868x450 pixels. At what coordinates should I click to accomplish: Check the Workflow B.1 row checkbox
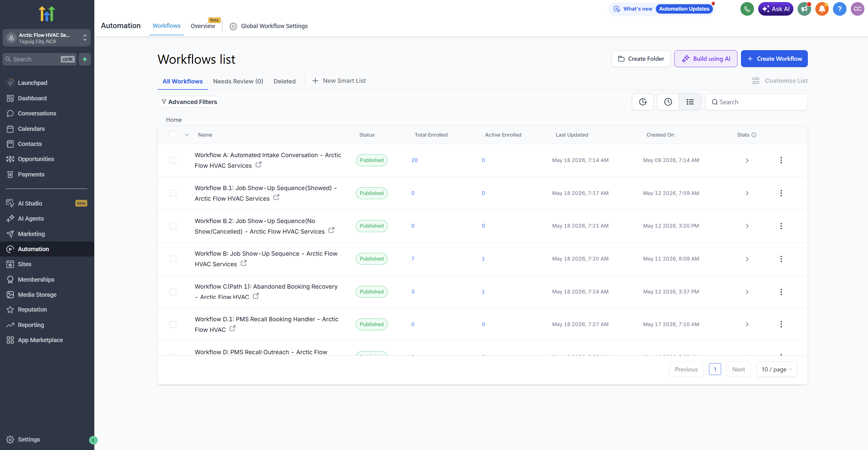[173, 193]
